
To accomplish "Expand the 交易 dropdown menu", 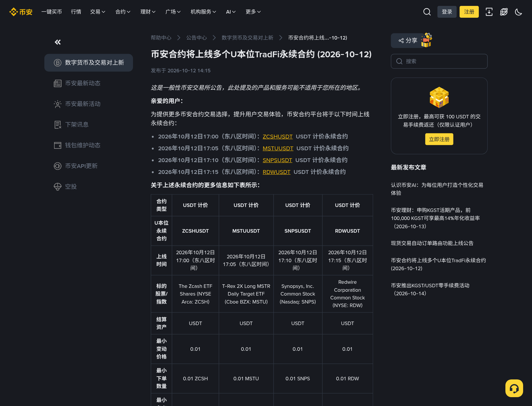I will (x=98, y=12).
